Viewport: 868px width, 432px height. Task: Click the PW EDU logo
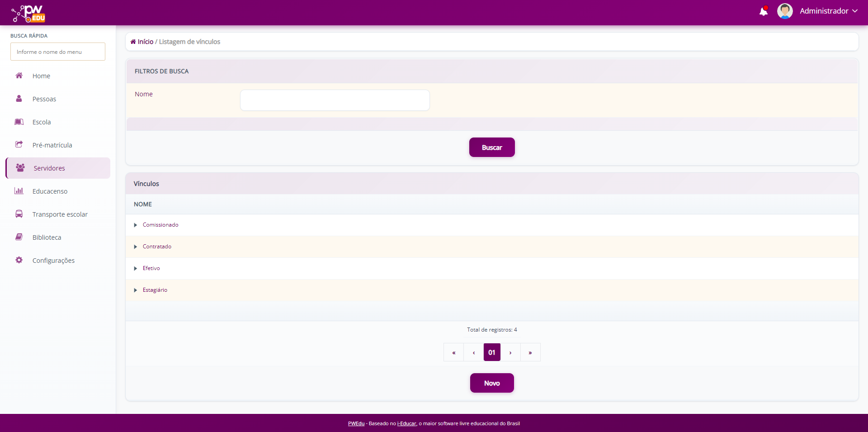tap(28, 14)
